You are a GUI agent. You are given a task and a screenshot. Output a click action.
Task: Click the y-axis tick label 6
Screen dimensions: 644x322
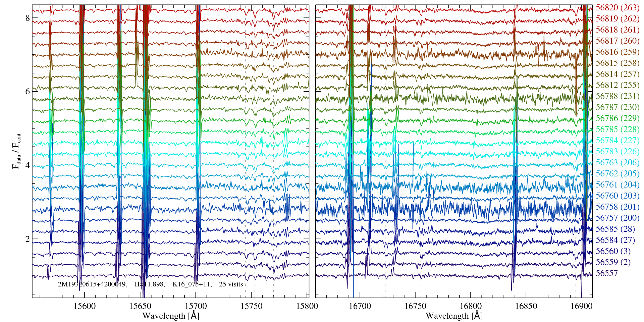click(x=28, y=92)
